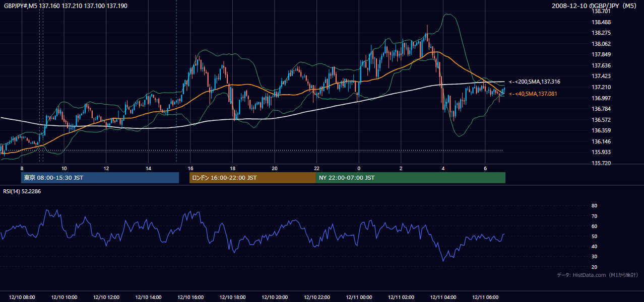Click the London 16:00-22:00 JST session bar

tap(252, 178)
